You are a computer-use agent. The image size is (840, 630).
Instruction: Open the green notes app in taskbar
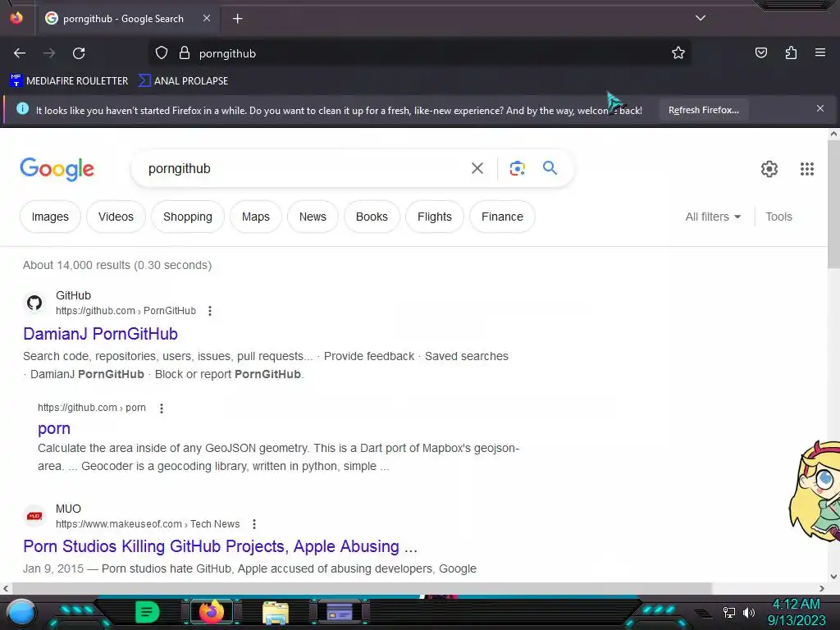click(x=147, y=612)
